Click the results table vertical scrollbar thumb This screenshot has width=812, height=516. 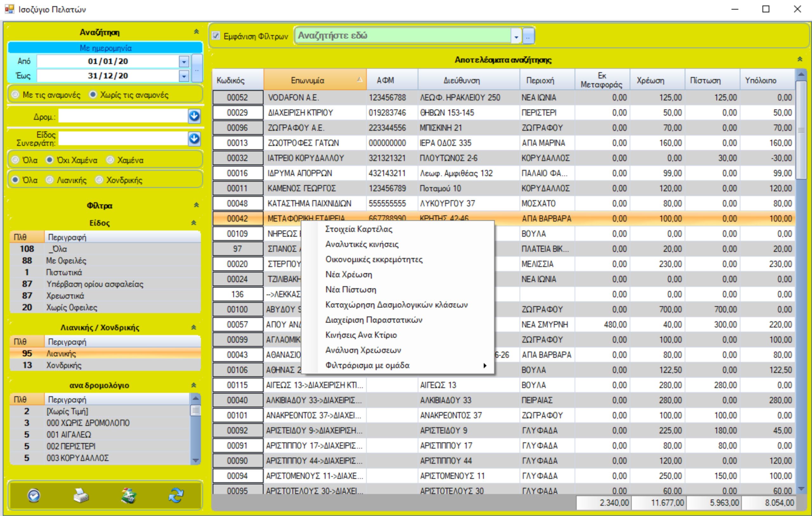pyautogui.click(x=801, y=130)
